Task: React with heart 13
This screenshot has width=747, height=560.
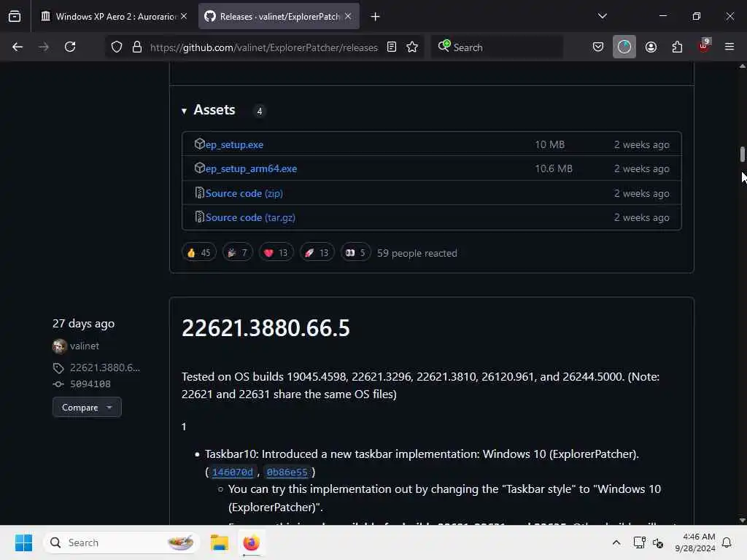Action: point(276,252)
